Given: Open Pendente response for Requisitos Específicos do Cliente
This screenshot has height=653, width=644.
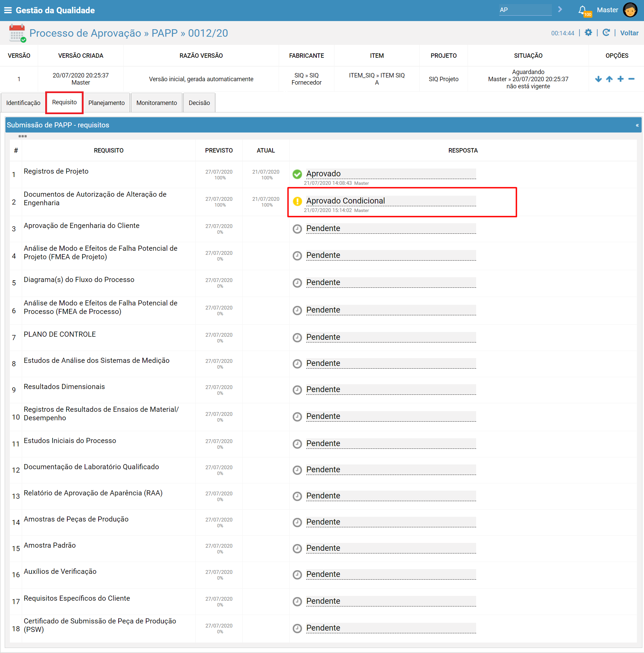Looking at the screenshot, I should point(391,601).
